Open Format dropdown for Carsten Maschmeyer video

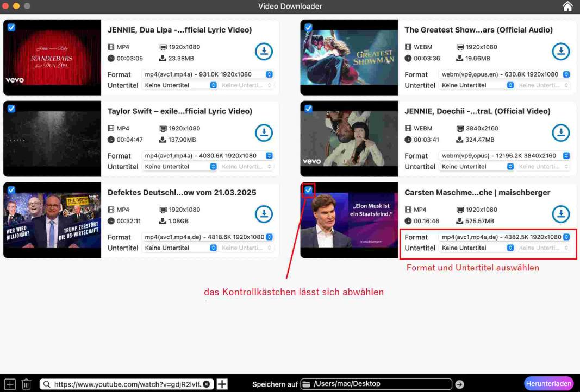coord(504,237)
